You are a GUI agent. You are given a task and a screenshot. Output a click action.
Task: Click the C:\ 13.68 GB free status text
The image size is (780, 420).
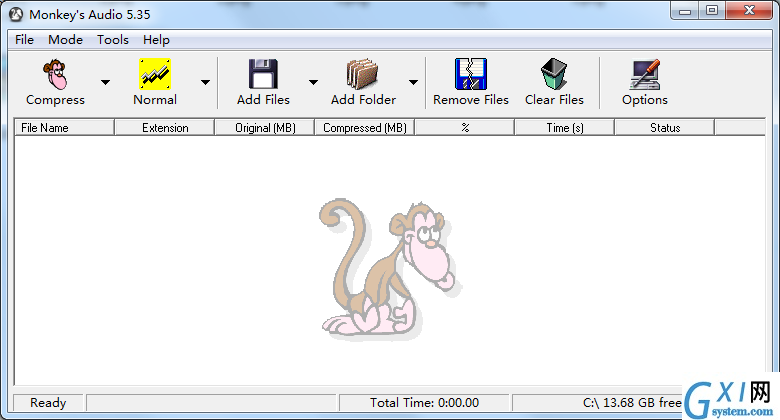(632, 403)
